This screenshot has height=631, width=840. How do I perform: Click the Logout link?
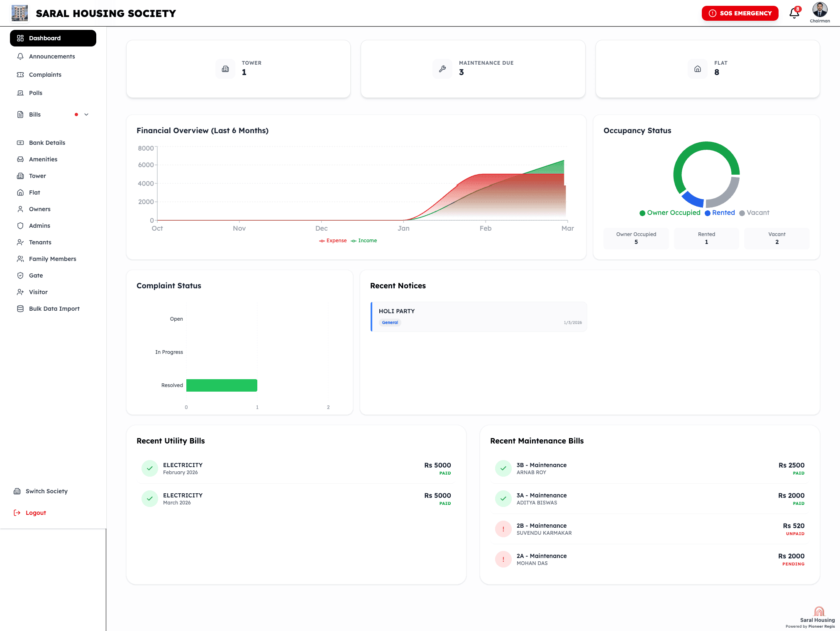coord(35,513)
